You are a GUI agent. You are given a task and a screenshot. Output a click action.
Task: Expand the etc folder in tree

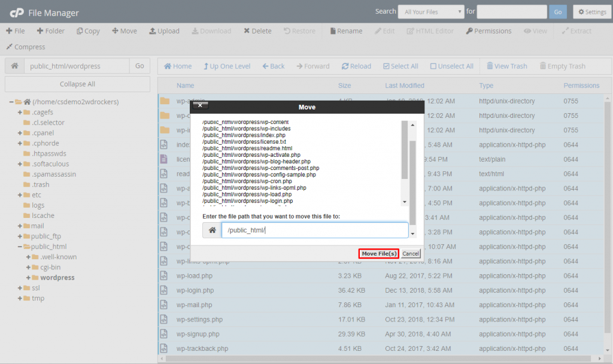20,195
